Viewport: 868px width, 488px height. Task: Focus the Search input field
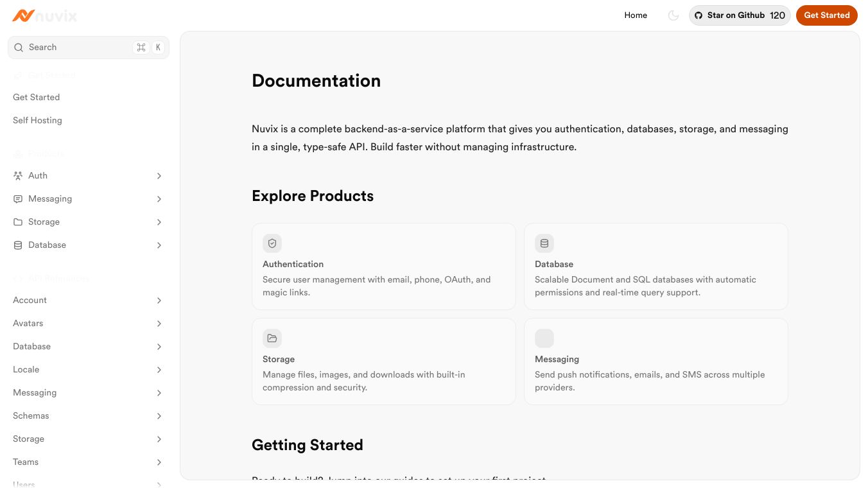[77, 48]
